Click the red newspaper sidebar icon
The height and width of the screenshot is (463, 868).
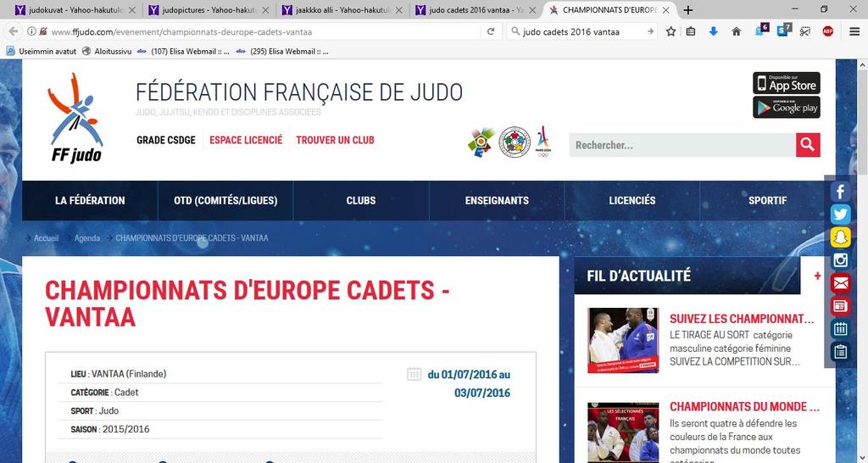point(840,306)
